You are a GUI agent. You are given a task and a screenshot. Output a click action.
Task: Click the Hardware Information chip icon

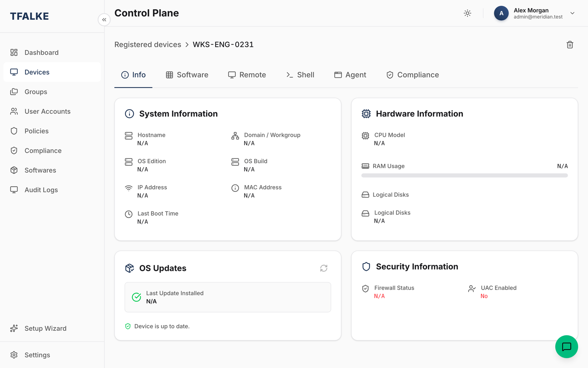coord(366,114)
